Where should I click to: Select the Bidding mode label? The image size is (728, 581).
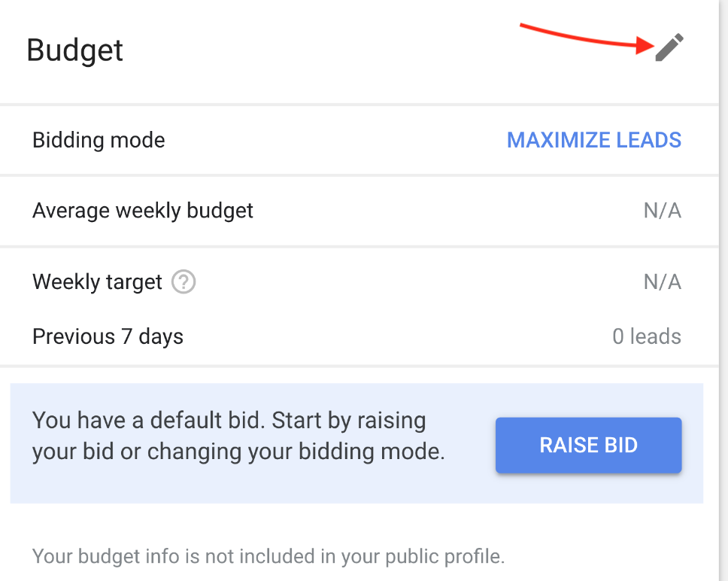coord(99,140)
